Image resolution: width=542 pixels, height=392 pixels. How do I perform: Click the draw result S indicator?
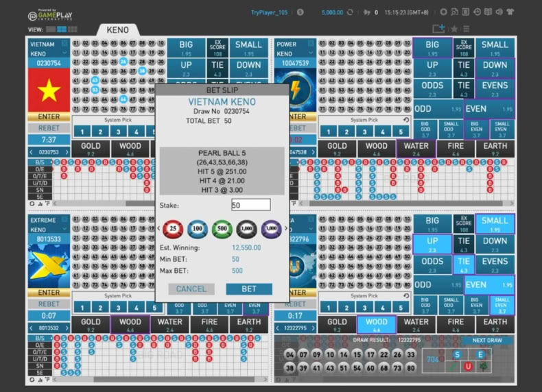click(458, 355)
